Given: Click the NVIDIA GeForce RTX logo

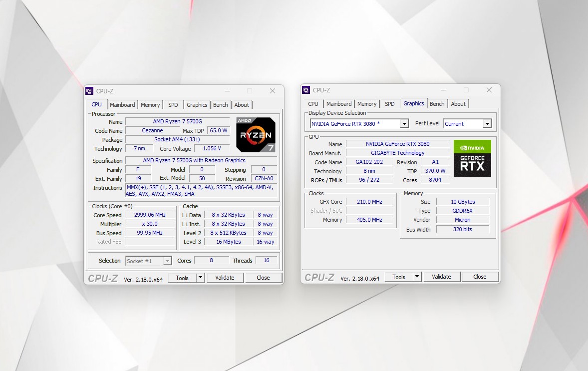Looking at the screenshot, I should click(x=472, y=158).
